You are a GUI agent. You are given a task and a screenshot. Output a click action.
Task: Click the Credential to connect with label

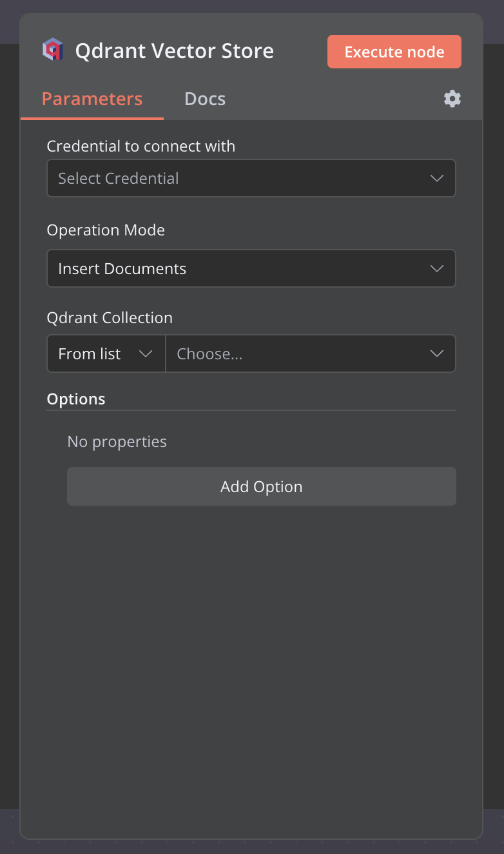(x=141, y=146)
